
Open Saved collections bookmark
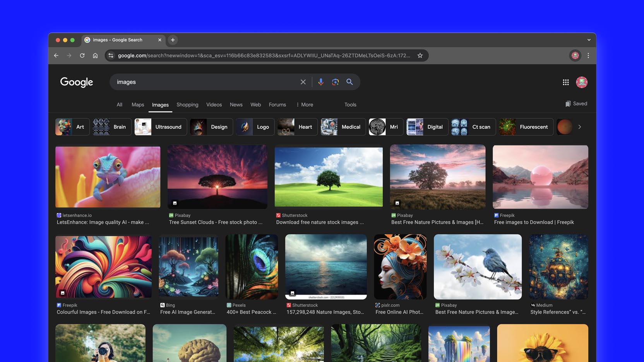pos(576,104)
